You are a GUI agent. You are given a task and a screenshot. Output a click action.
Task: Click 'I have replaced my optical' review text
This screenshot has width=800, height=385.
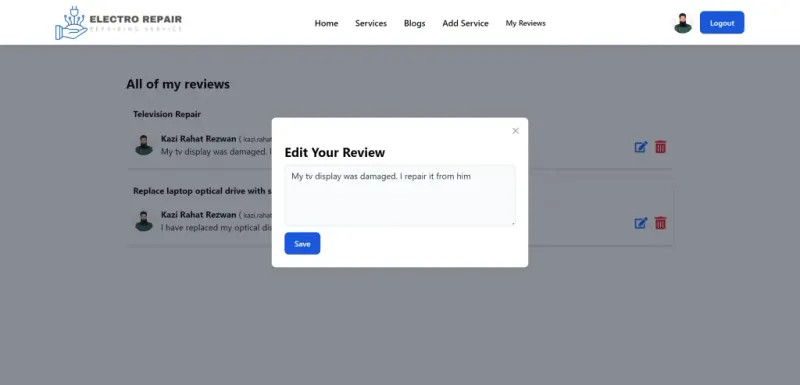point(216,227)
